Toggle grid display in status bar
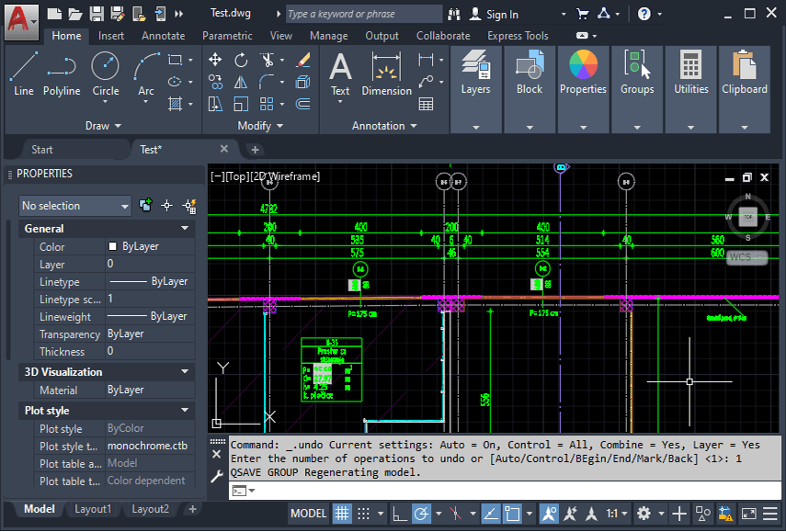 tap(340, 513)
